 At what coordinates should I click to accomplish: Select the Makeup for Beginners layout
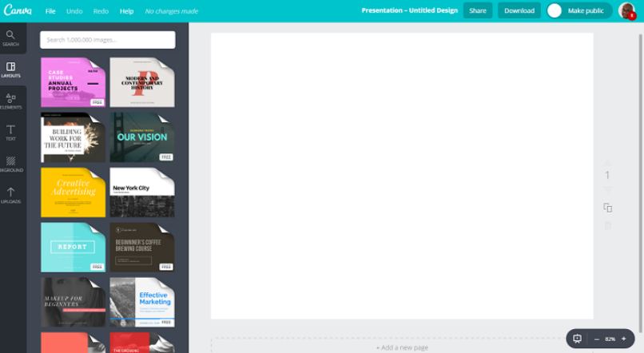73,302
